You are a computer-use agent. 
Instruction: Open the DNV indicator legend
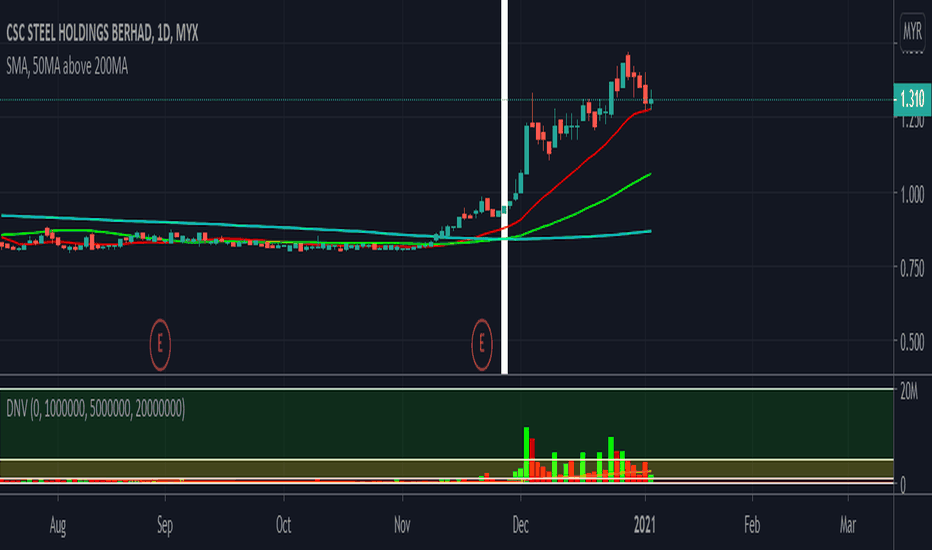pyautogui.click(x=96, y=408)
